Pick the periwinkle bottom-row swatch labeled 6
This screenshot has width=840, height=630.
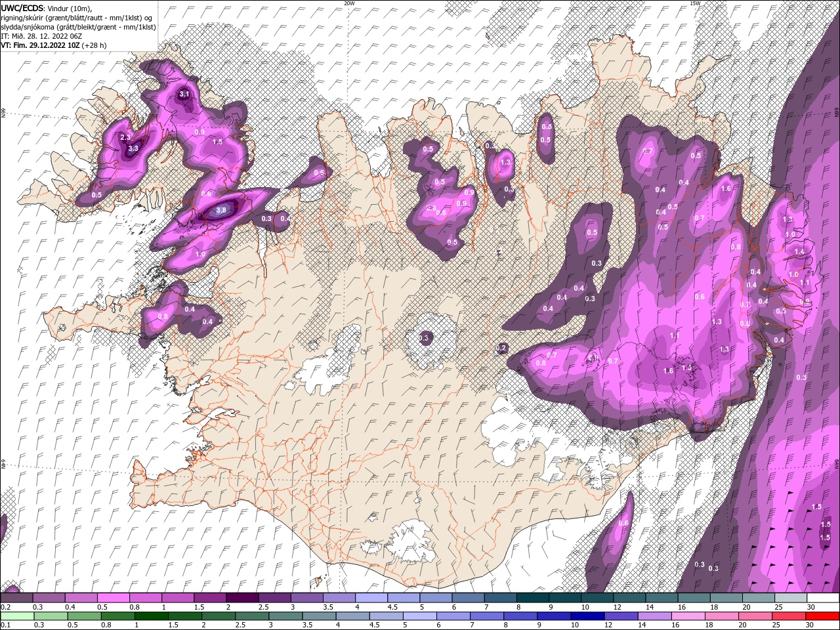[453, 616]
